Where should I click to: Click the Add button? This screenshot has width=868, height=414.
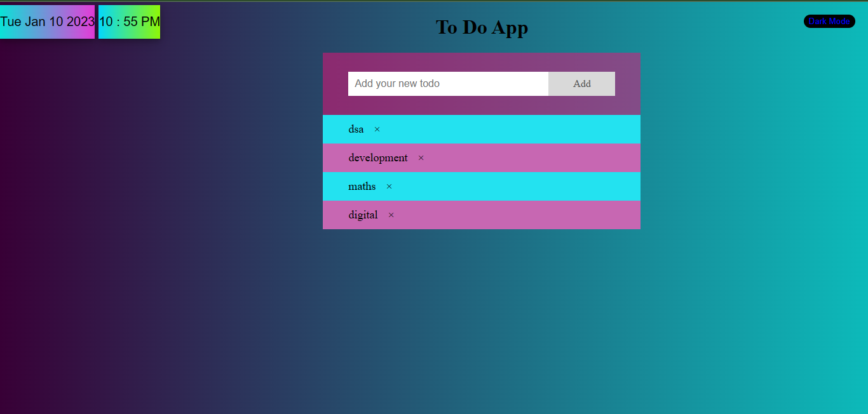581,84
